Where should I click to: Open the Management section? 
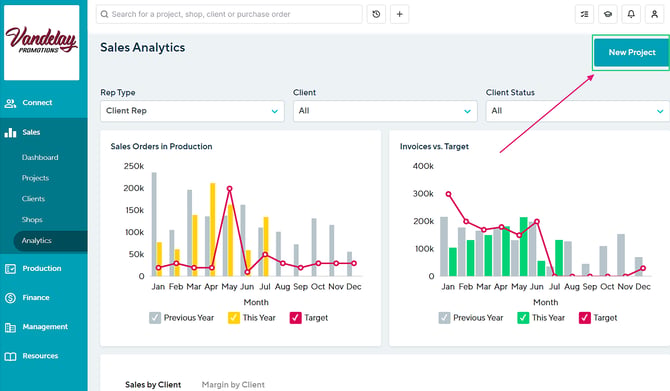coord(44,327)
